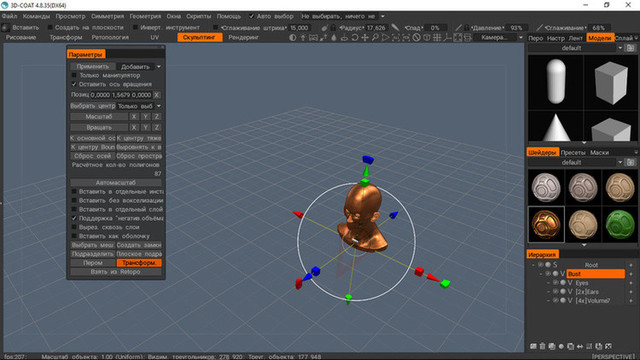Collapse the Root node in Hierarchy
640x360 pixels.
tap(533, 265)
